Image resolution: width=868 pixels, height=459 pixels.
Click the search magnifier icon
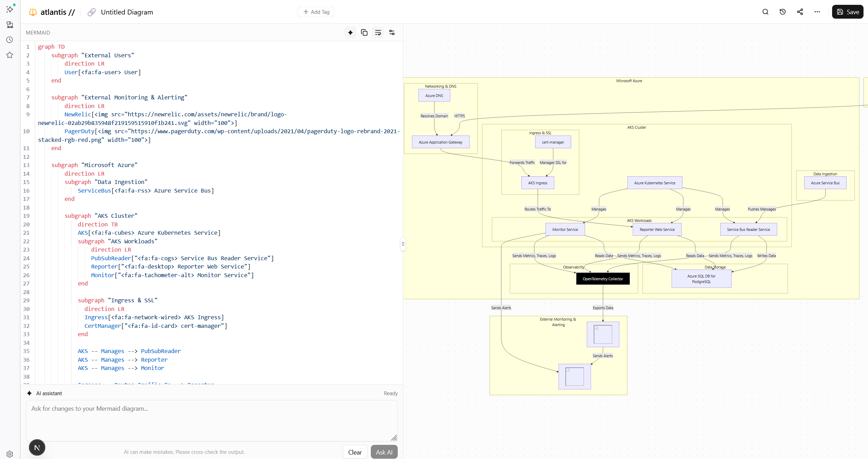[765, 12]
